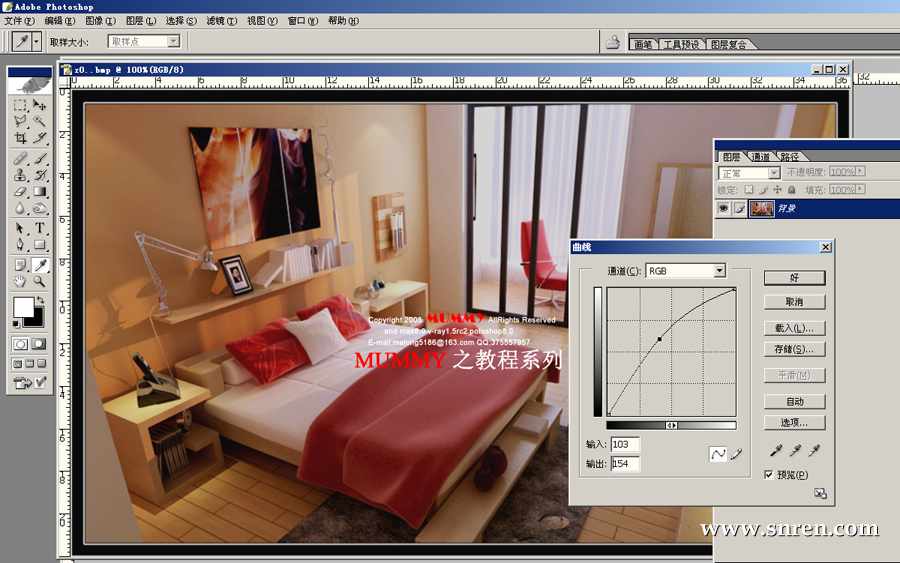Viewport: 900px width, 563px height.
Task: Toggle lock transparent pixels box
Action: (748, 189)
